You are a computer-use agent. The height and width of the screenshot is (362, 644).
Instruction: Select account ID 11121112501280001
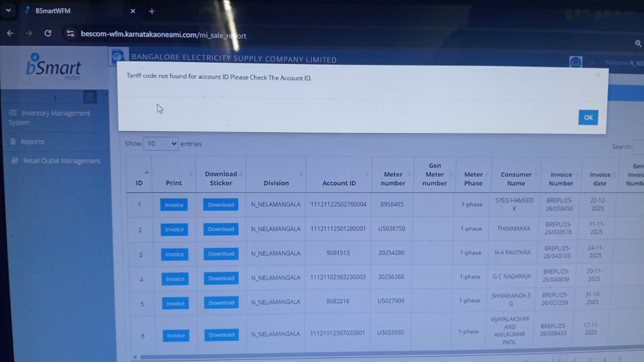338,229
